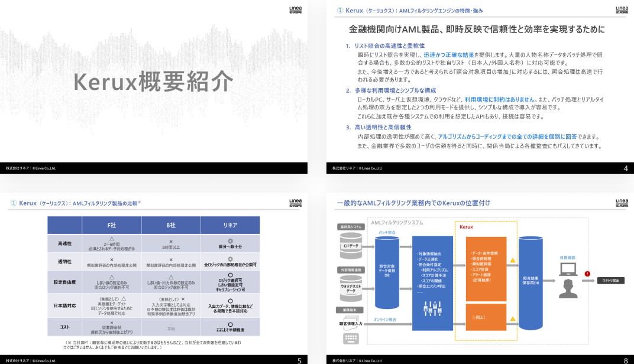This screenshot has height=364, width=634.
Task: Click the white slider-bars icon in blue box
Action: point(432,308)
